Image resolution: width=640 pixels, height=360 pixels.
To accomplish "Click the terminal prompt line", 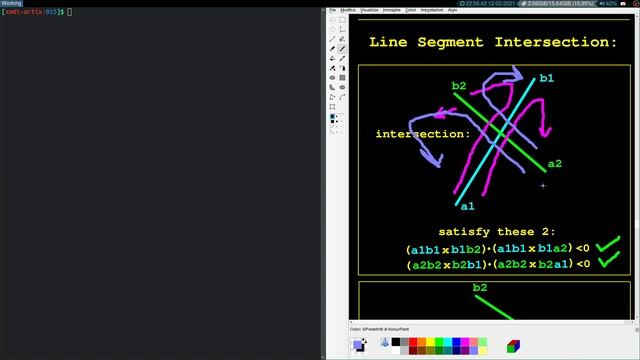I will [37, 12].
